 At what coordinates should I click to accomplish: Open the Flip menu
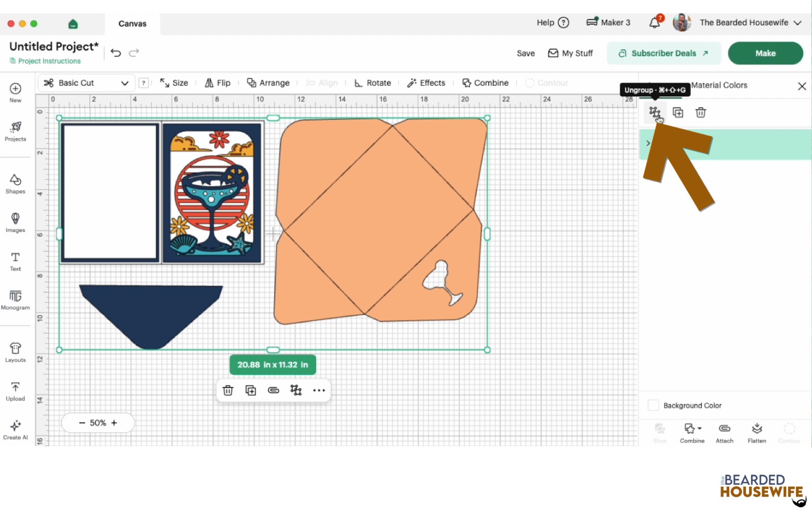(218, 83)
